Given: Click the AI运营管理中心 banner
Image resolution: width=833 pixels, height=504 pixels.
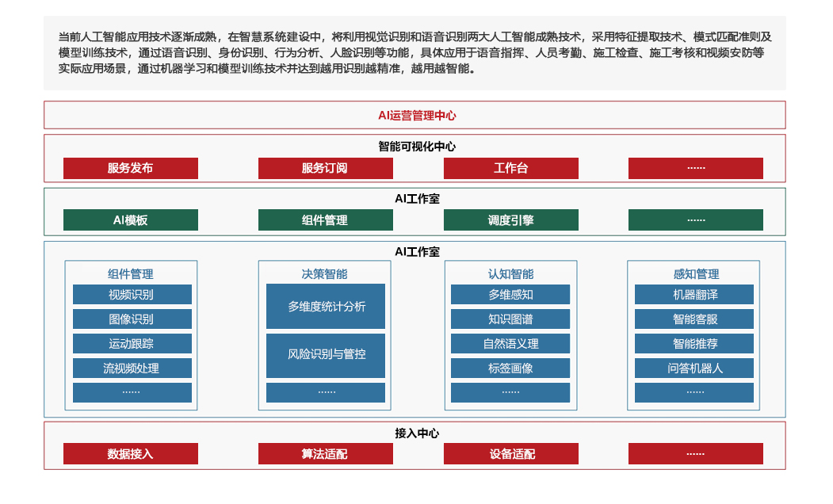Looking at the screenshot, I should [415, 115].
